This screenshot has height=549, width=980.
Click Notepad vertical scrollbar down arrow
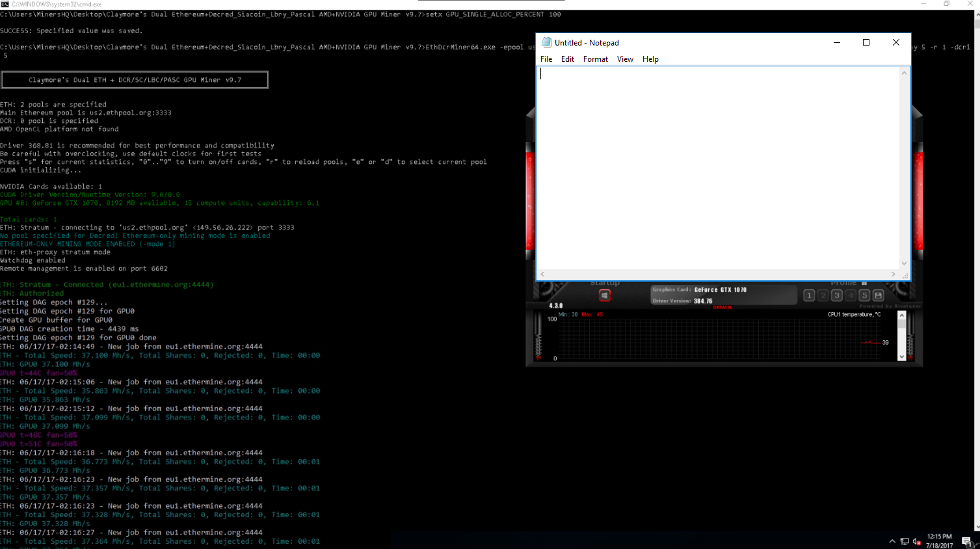pyautogui.click(x=904, y=263)
